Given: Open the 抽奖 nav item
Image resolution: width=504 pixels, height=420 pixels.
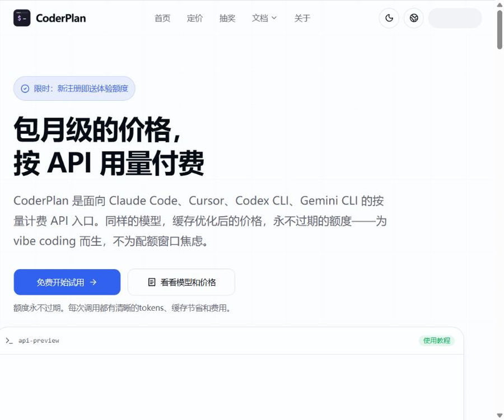Looking at the screenshot, I should pos(227,18).
